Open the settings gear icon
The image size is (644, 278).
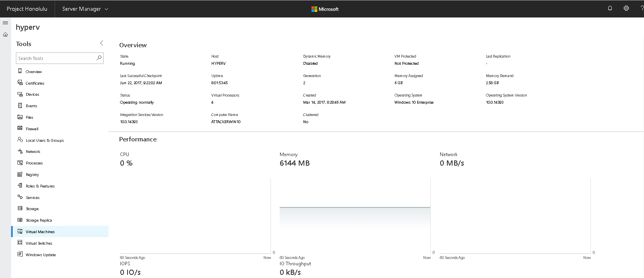[626, 8]
